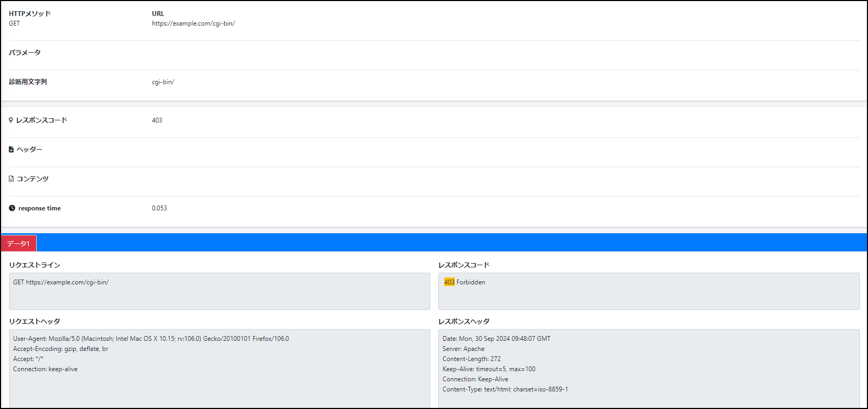The width and height of the screenshot is (868, 409).
Task: Click the 診断用文字列 label
Action: pyautogui.click(x=28, y=82)
